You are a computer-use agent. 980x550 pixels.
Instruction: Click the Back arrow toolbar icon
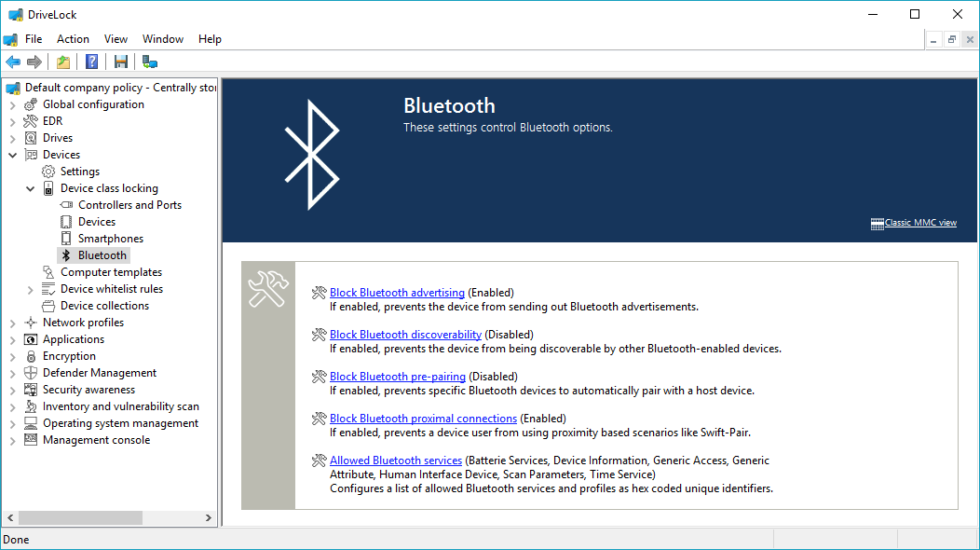point(13,62)
